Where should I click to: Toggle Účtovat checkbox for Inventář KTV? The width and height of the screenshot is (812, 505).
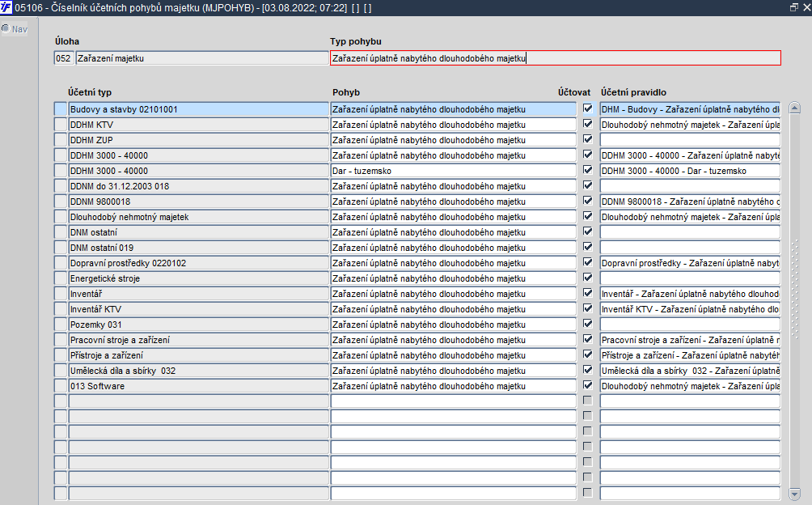(x=587, y=308)
